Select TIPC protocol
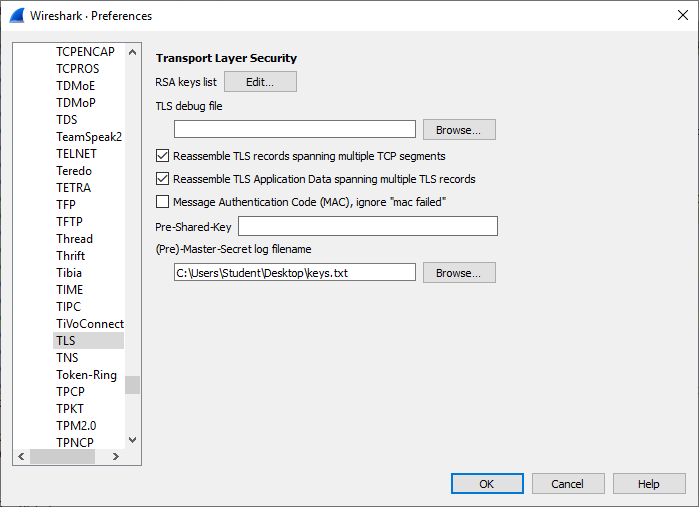 68,307
